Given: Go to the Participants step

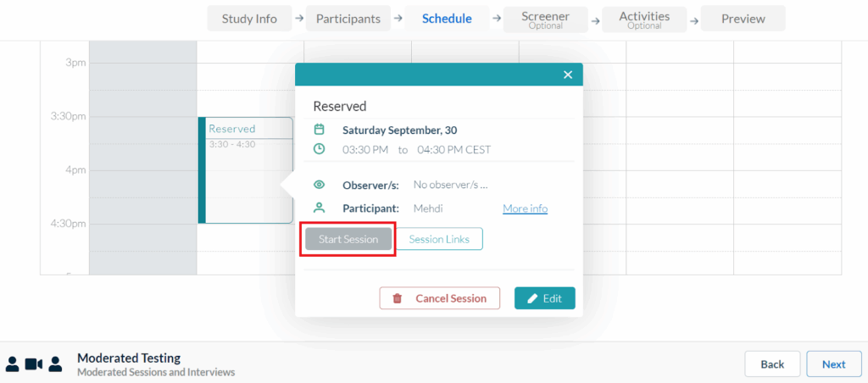Looking at the screenshot, I should [348, 19].
